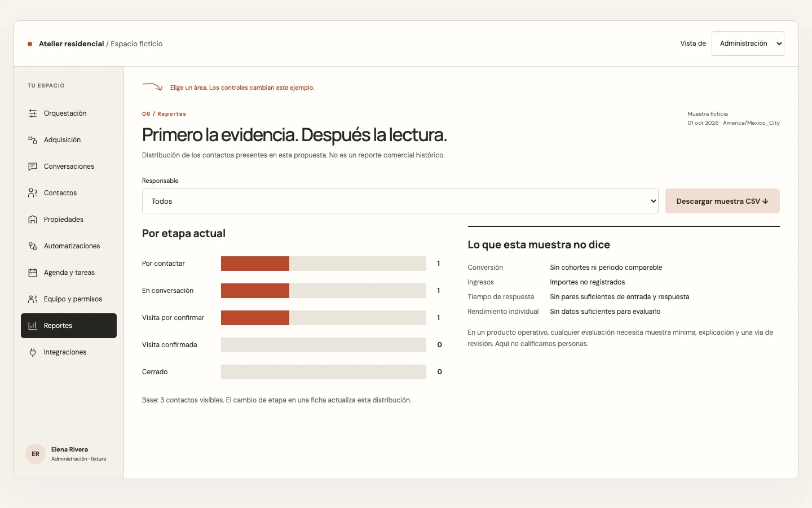Click the Visita por confirmar bar

[324, 318]
